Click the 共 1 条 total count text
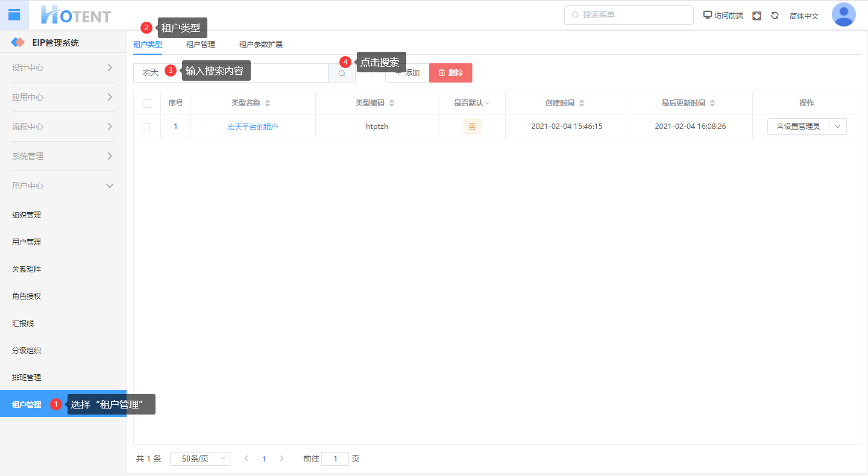The image size is (868, 476). coord(149,459)
